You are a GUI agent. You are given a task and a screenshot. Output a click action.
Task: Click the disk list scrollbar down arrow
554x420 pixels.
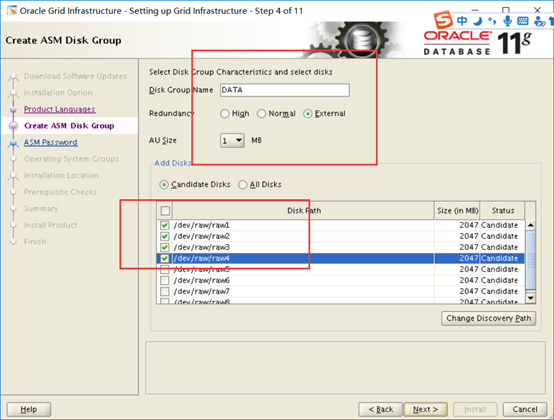(530, 298)
